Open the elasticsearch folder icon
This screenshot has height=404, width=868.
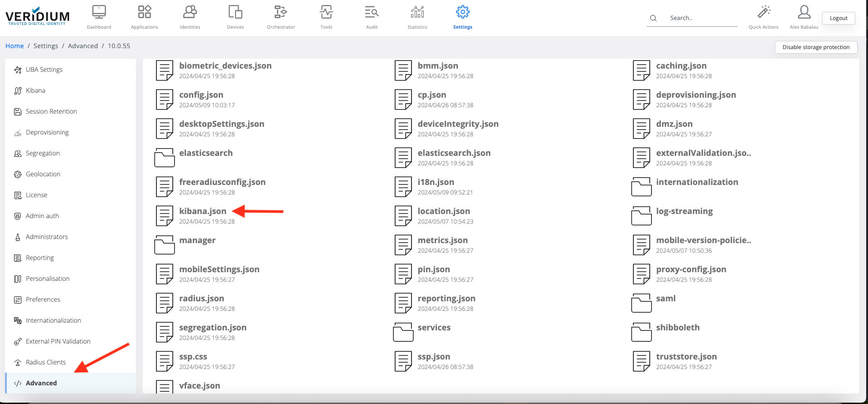[x=165, y=158]
